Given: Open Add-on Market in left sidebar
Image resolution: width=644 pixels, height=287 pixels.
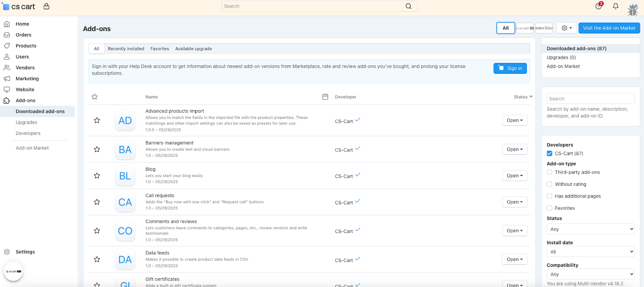Looking at the screenshot, I should tap(32, 148).
